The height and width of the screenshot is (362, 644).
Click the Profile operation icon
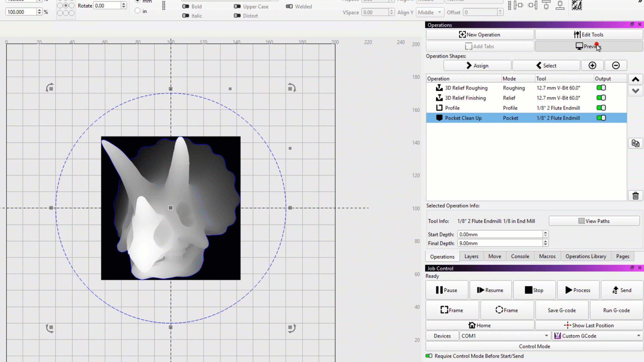coord(439,108)
